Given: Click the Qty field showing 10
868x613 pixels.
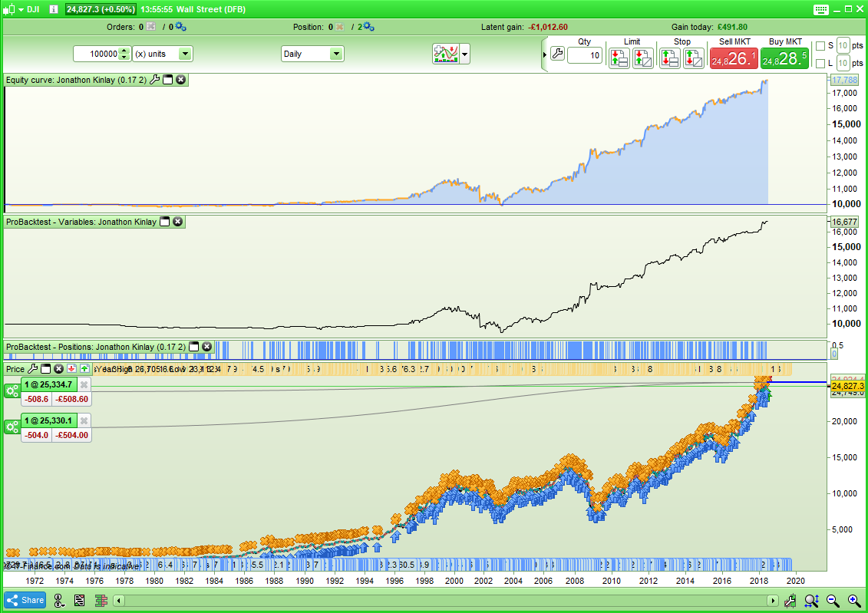Looking at the screenshot, I should coord(585,55).
